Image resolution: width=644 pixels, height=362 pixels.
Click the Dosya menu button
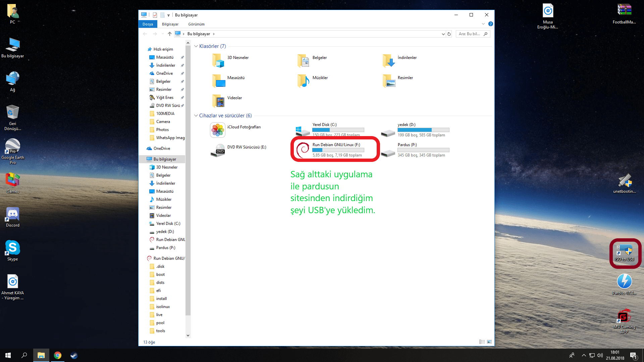[148, 24]
